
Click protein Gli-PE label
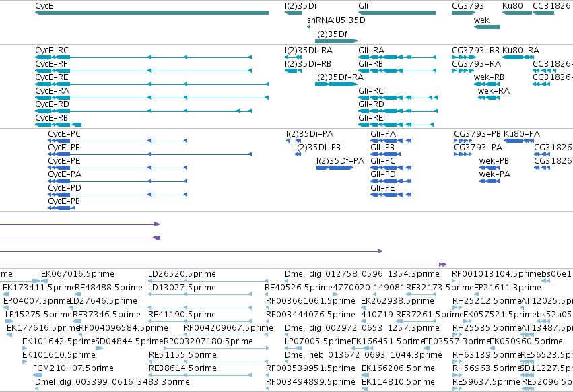[x=382, y=189]
